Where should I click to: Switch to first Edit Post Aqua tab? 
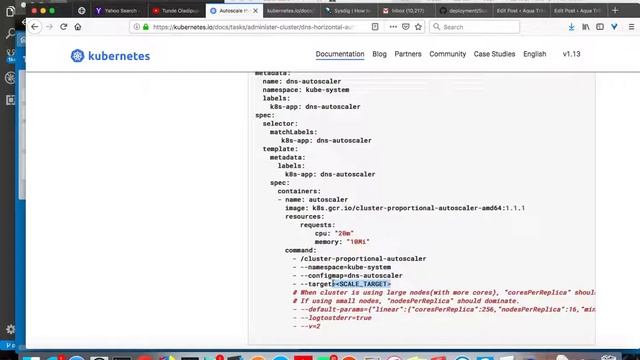click(520, 11)
